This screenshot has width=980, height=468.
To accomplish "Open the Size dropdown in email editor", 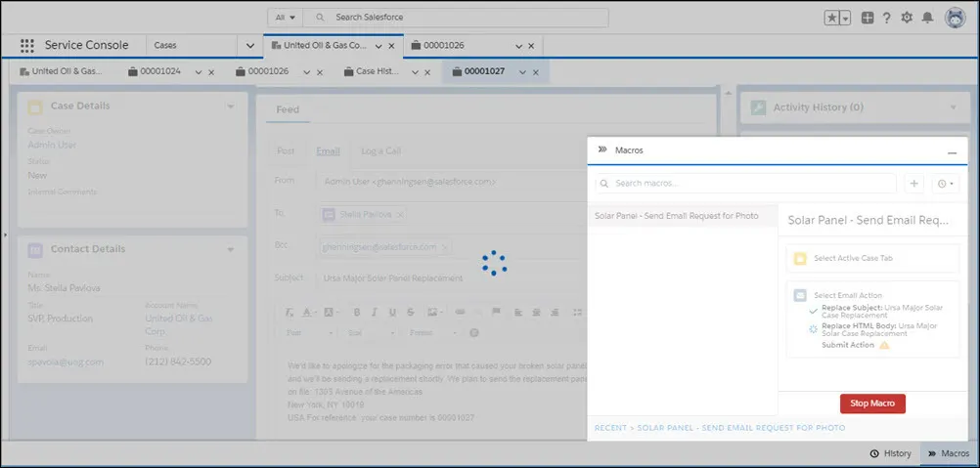I will click(x=372, y=332).
